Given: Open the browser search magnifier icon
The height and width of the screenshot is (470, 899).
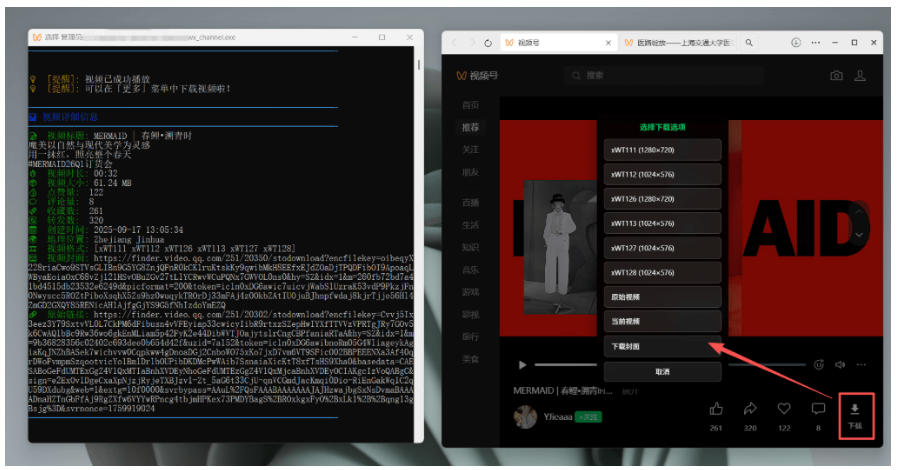Looking at the screenshot, I should [749, 42].
